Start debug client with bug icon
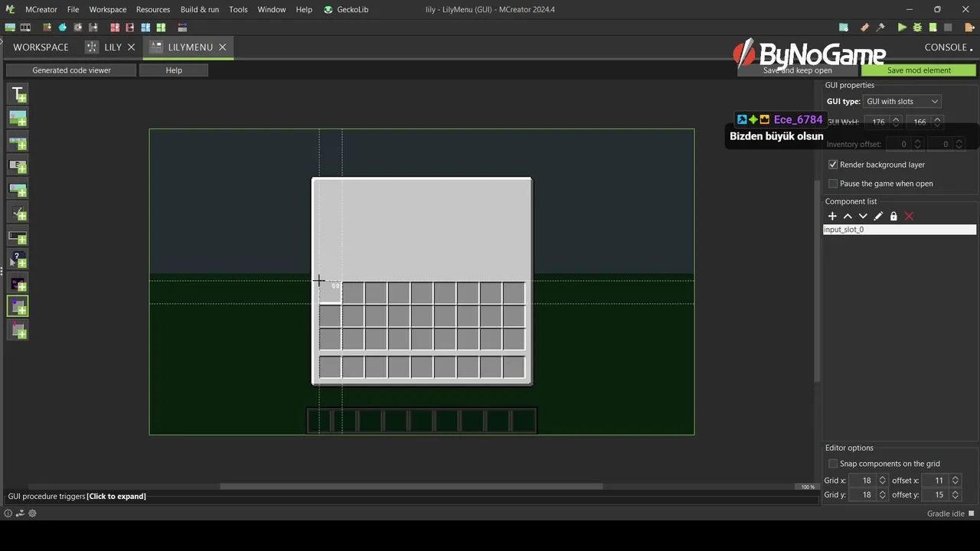 click(x=917, y=28)
